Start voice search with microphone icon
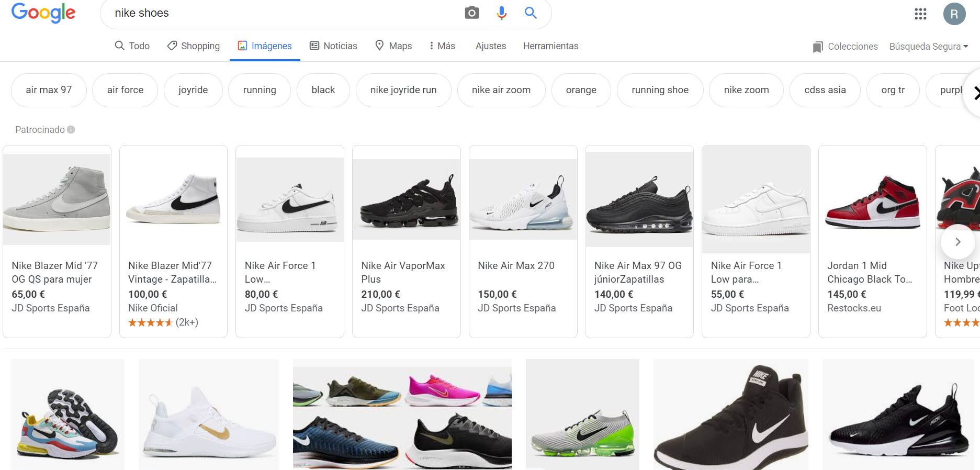980x470 pixels. pyautogui.click(x=501, y=13)
